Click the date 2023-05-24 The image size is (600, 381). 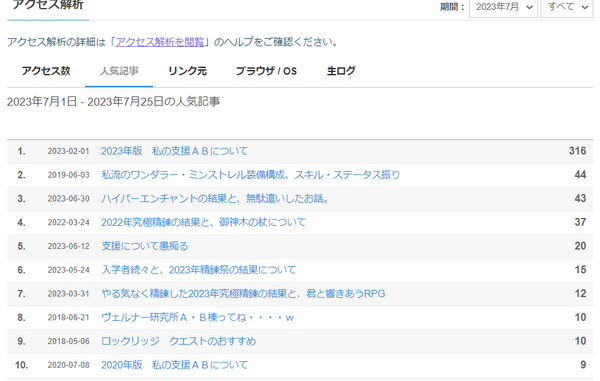[68, 270]
